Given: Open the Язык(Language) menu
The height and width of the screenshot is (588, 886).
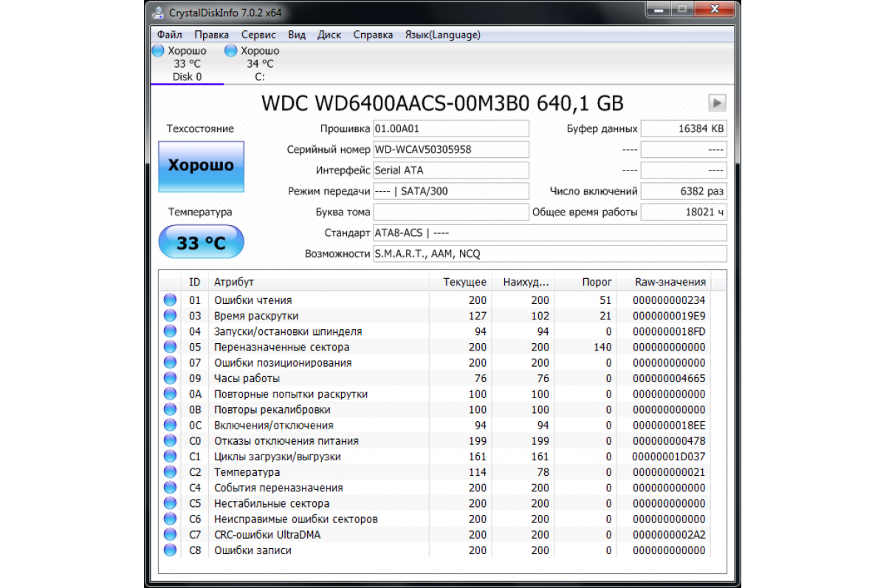Looking at the screenshot, I should pos(443,35).
